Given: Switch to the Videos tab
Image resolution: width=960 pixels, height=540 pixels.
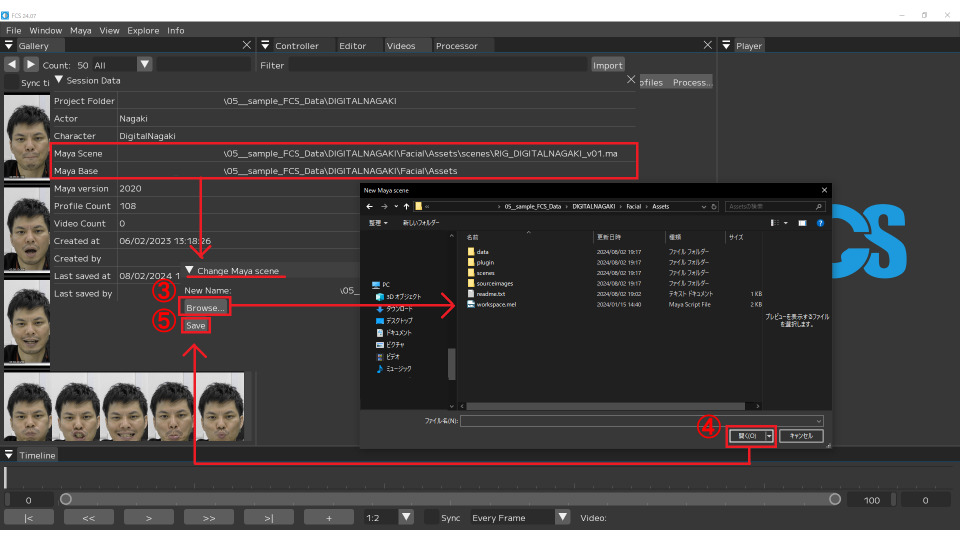Looking at the screenshot, I should 401,46.
